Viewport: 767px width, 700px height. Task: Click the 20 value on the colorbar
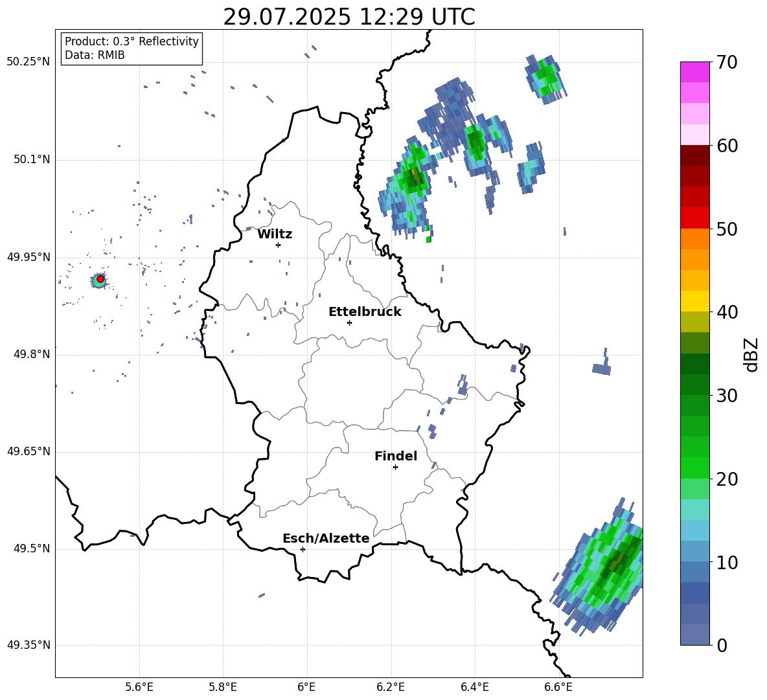(727, 479)
